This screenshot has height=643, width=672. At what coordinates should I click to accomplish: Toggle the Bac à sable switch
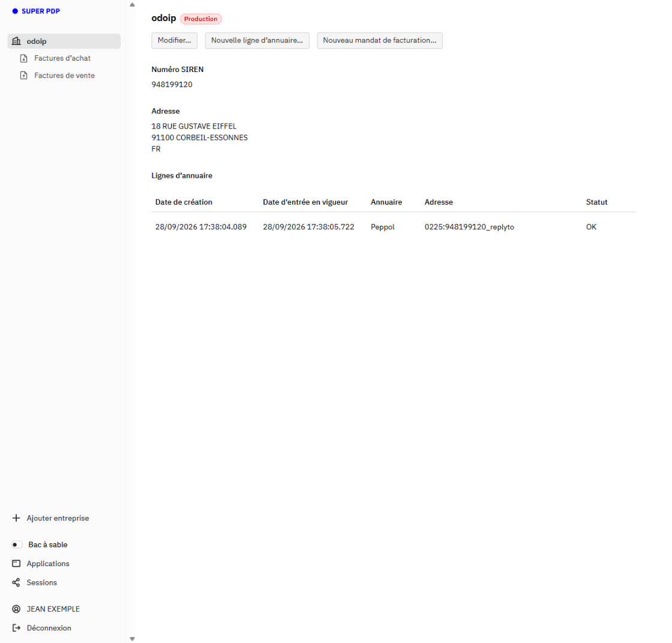point(17,545)
